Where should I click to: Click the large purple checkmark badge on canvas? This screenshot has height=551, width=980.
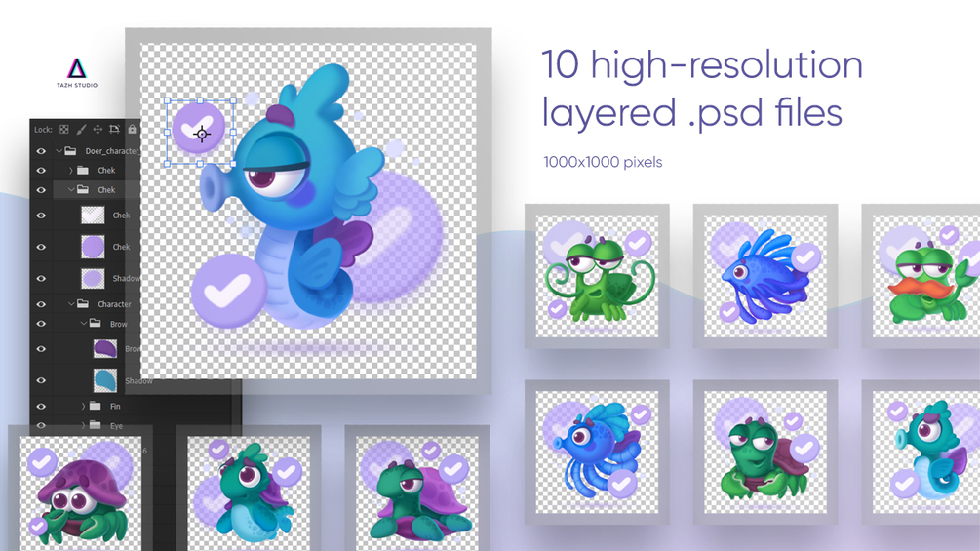pos(229,290)
